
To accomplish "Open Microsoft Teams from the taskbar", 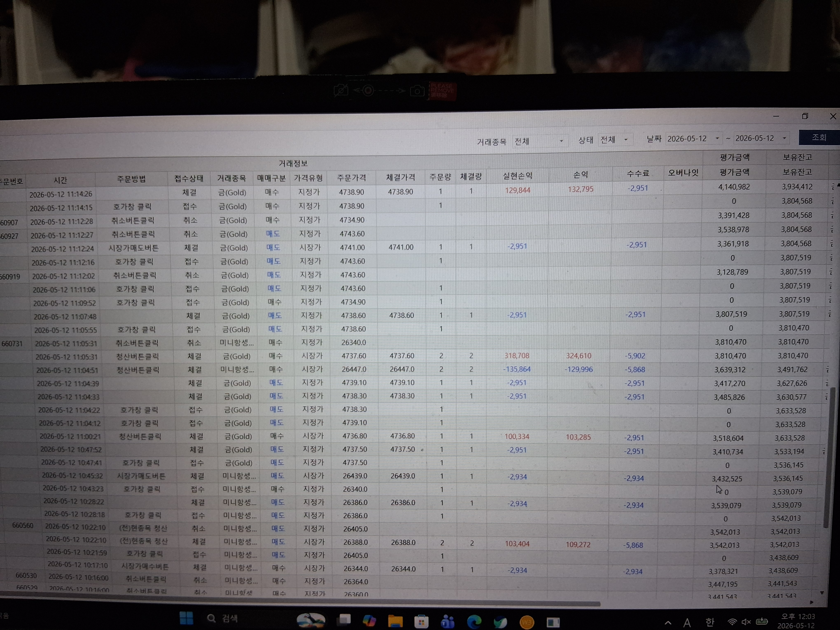I will 448,622.
